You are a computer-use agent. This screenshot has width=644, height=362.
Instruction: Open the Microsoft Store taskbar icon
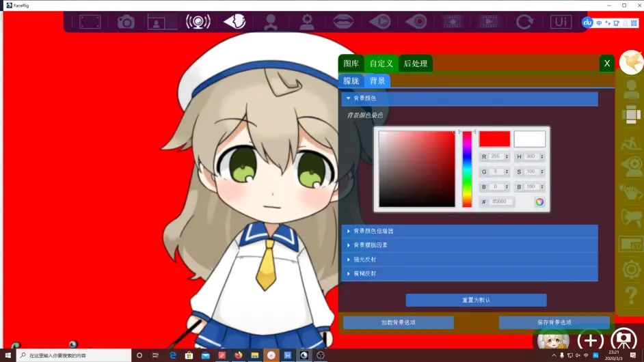(x=189, y=355)
